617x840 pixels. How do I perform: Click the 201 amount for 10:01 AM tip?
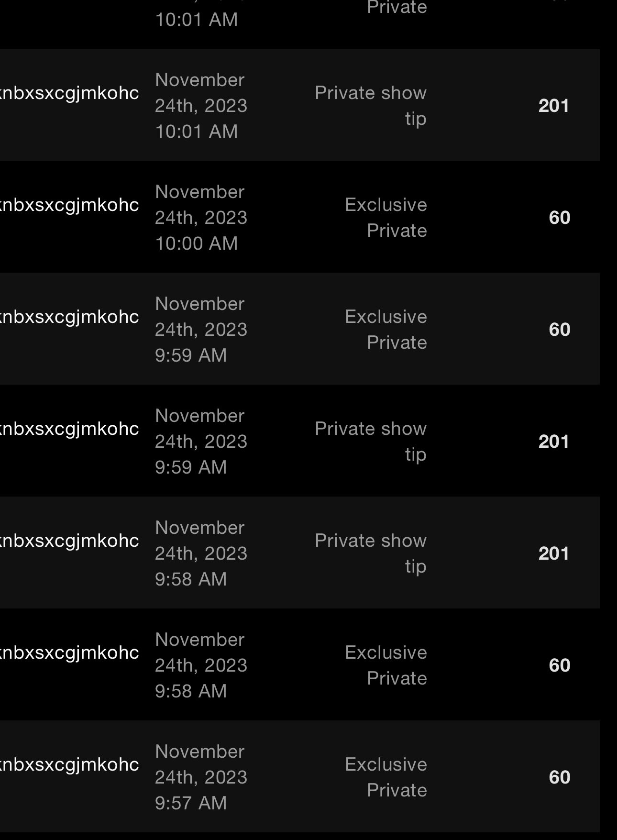click(553, 106)
